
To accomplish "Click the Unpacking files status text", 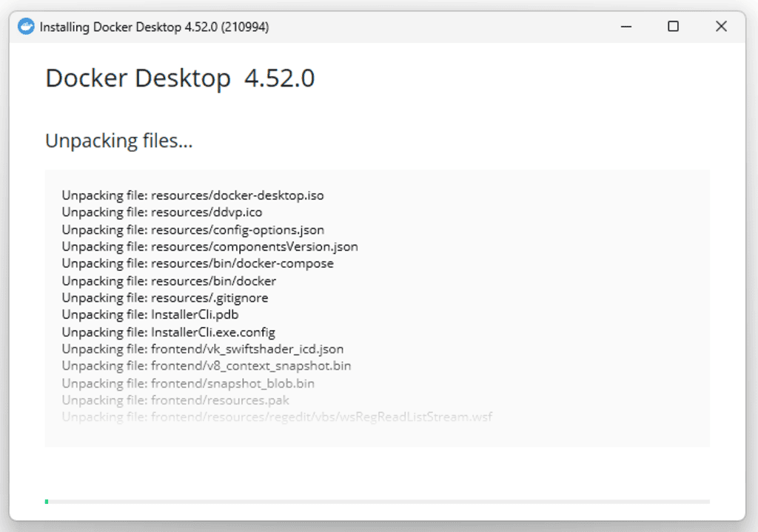I will pyautogui.click(x=118, y=141).
